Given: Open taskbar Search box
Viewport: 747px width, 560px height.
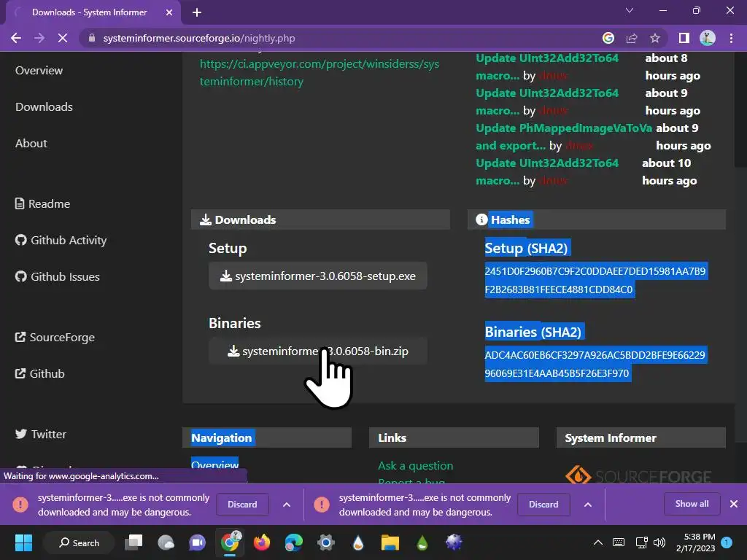Looking at the screenshot, I should tap(79, 542).
